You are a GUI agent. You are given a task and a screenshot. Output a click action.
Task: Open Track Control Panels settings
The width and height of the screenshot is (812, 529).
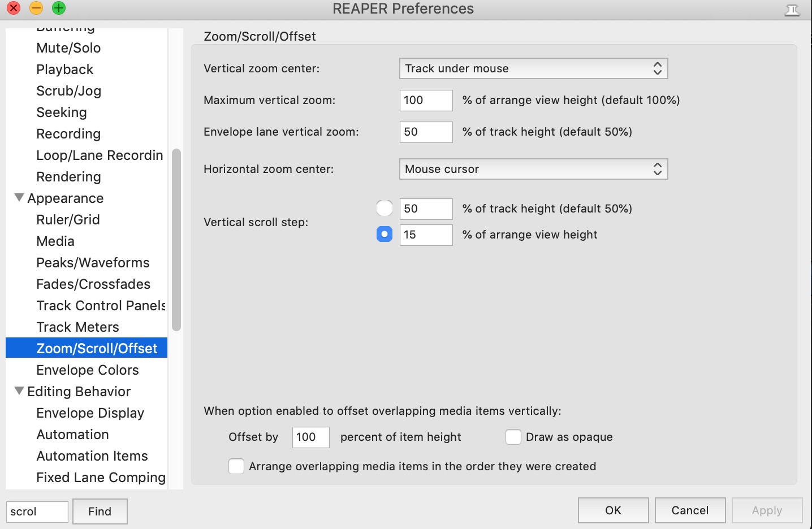click(x=101, y=306)
